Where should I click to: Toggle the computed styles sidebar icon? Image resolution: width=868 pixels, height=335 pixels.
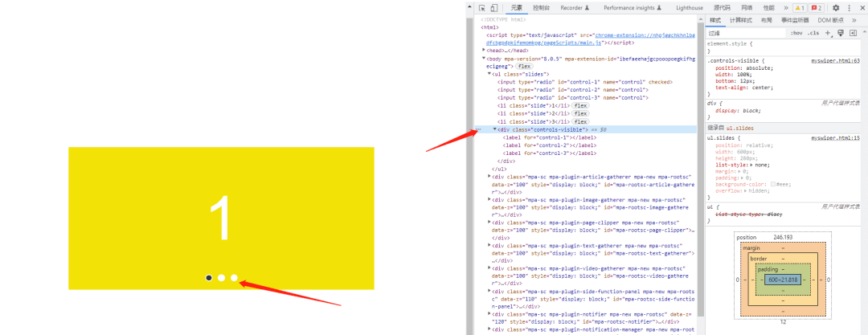tap(853, 33)
